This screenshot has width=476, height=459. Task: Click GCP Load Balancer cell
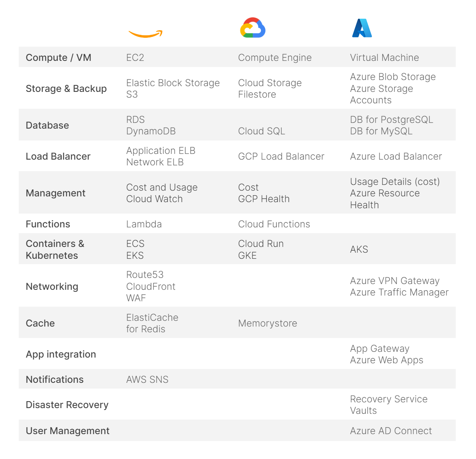281,156
